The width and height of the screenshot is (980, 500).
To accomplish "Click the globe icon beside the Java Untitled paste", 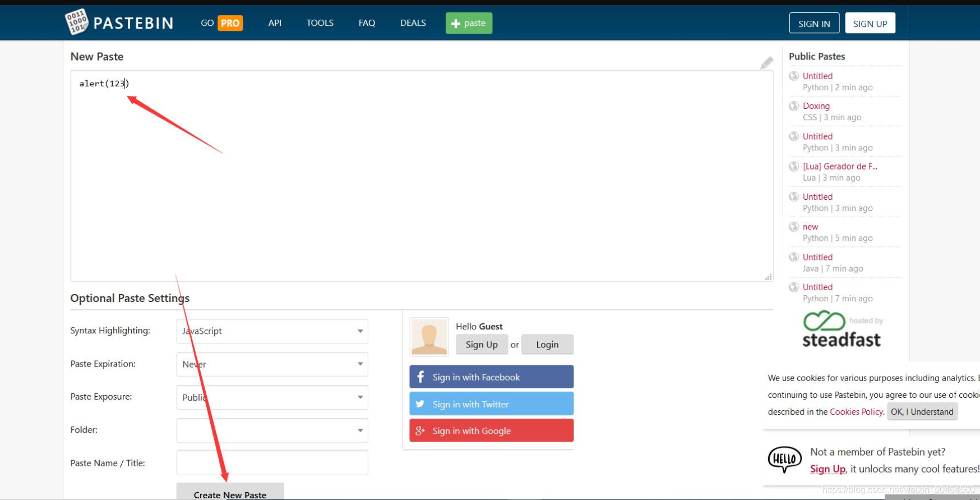I will coord(794,258).
